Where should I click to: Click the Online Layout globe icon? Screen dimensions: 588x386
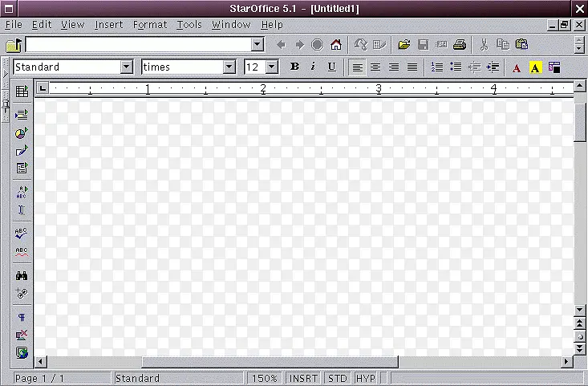22,352
